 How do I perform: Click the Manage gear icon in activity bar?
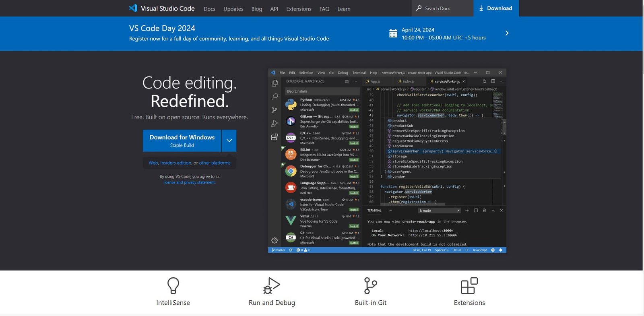point(275,240)
